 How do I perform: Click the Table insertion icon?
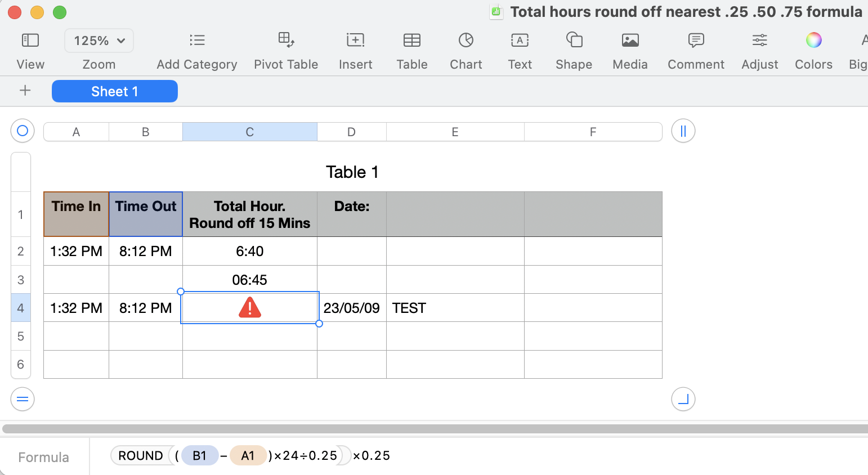point(411,48)
